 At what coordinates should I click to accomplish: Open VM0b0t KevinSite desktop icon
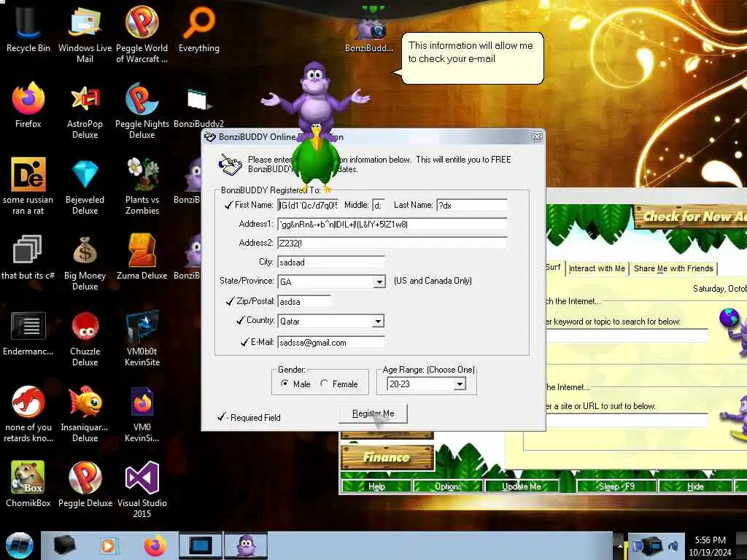click(142, 338)
